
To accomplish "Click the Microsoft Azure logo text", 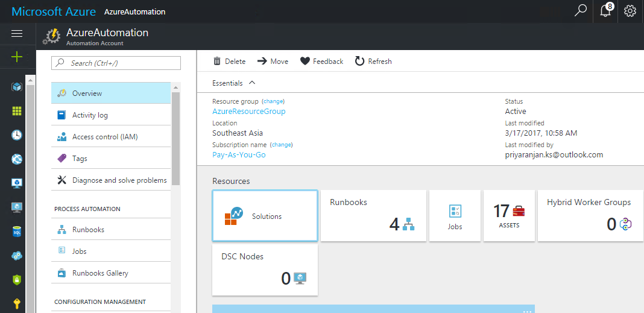I will [55, 11].
